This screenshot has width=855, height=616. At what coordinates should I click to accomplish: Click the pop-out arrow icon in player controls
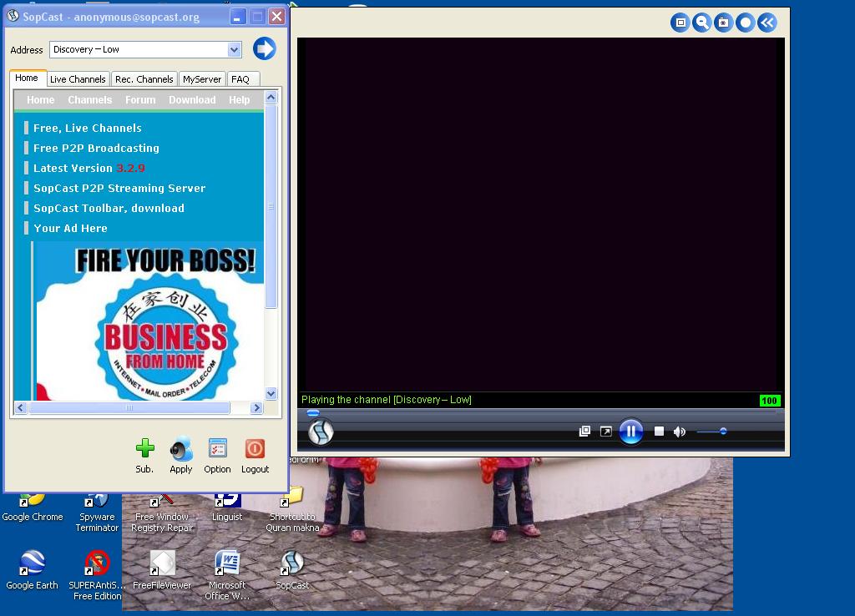click(x=606, y=432)
